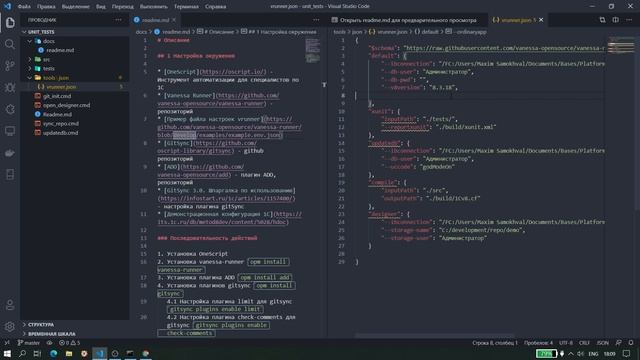Open Explorer panel more actions ellipsis
Image resolution: width=640 pixels, height=360 pixels.
[x=118, y=20]
